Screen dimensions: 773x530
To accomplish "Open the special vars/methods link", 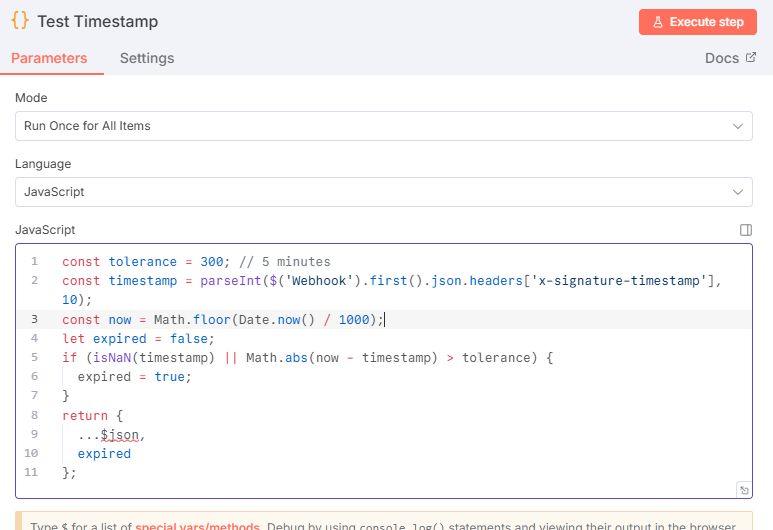I will coord(197,526).
